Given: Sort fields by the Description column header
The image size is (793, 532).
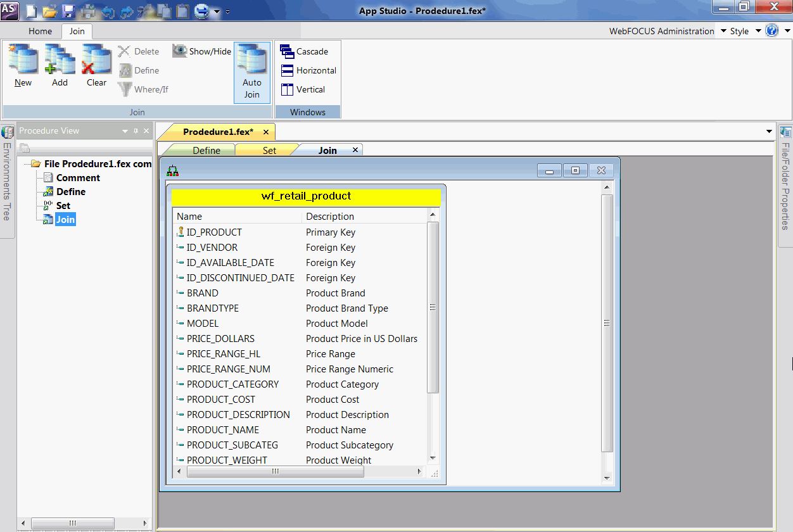Looking at the screenshot, I should tap(365, 217).
